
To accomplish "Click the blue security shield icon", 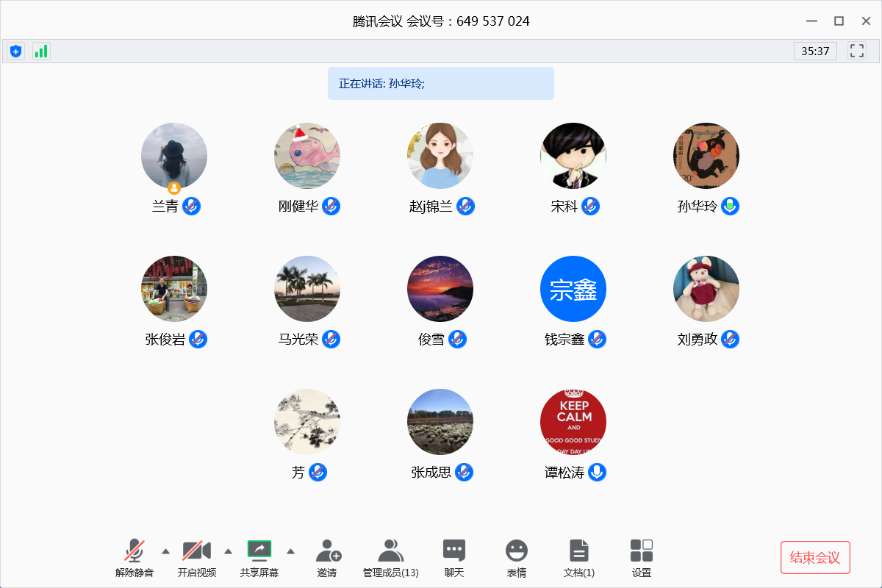I will click(x=15, y=51).
